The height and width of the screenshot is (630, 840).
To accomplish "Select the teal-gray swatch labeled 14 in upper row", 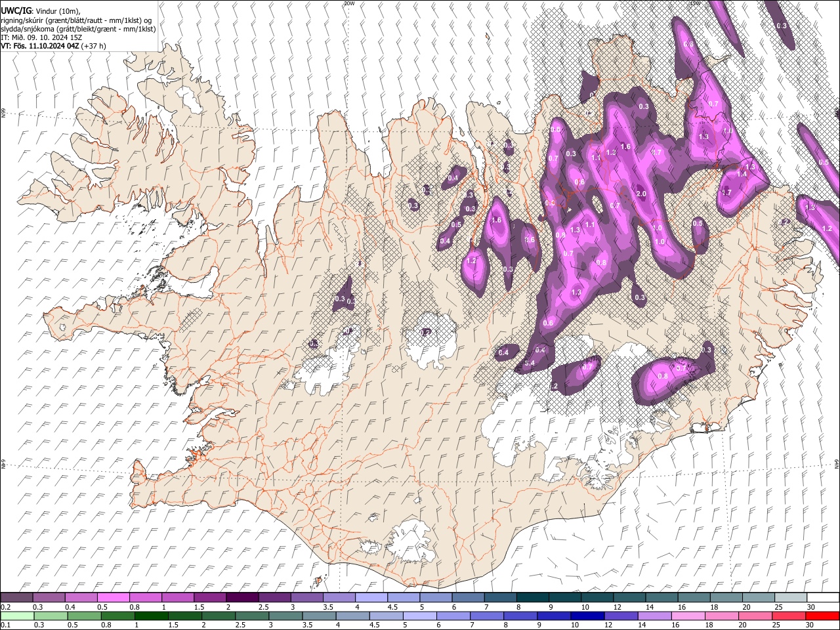I will coord(662,597).
